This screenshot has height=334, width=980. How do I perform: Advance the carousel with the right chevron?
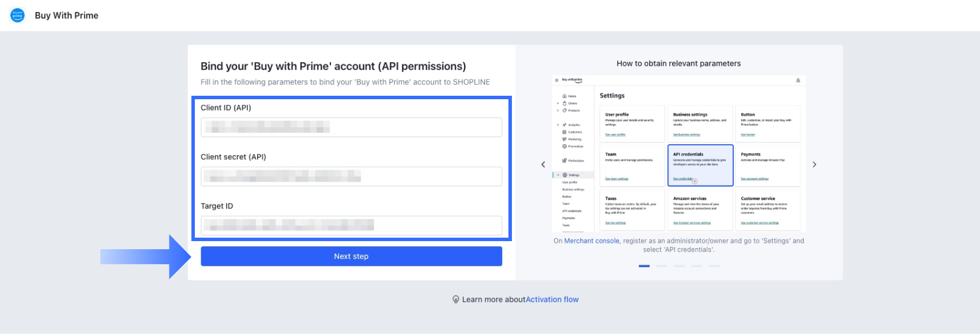814,164
